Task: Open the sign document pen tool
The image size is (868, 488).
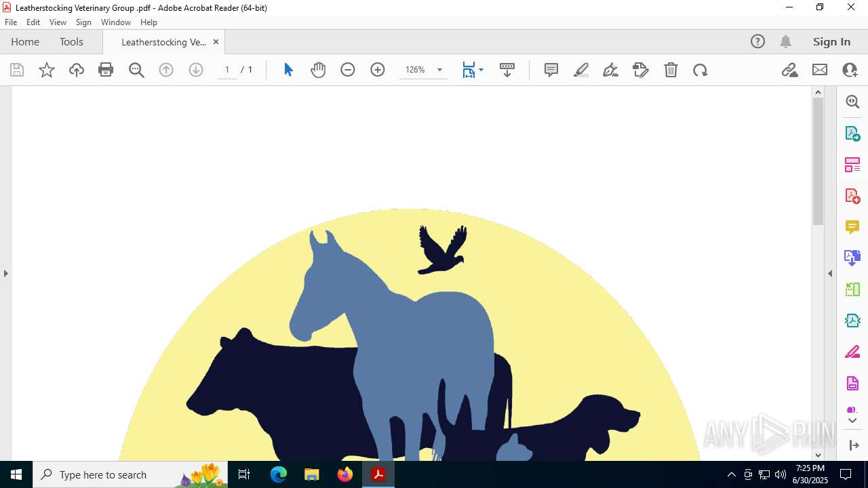Action: 610,70
